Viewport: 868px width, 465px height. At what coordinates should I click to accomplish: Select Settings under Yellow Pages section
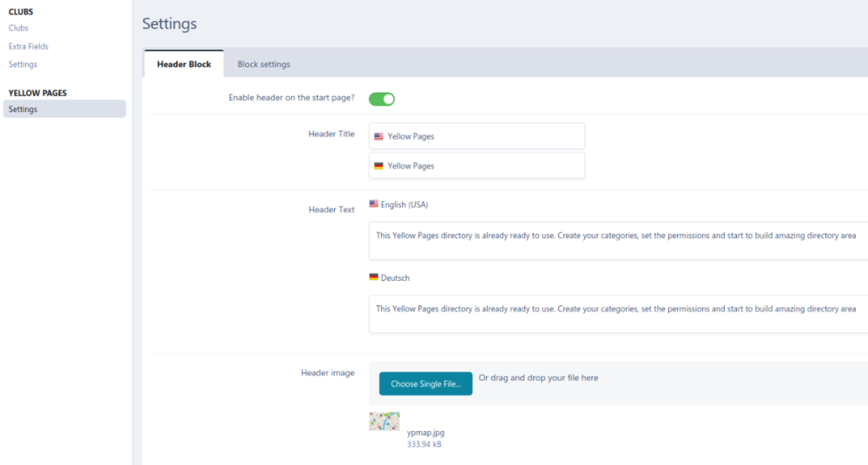[23, 109]
